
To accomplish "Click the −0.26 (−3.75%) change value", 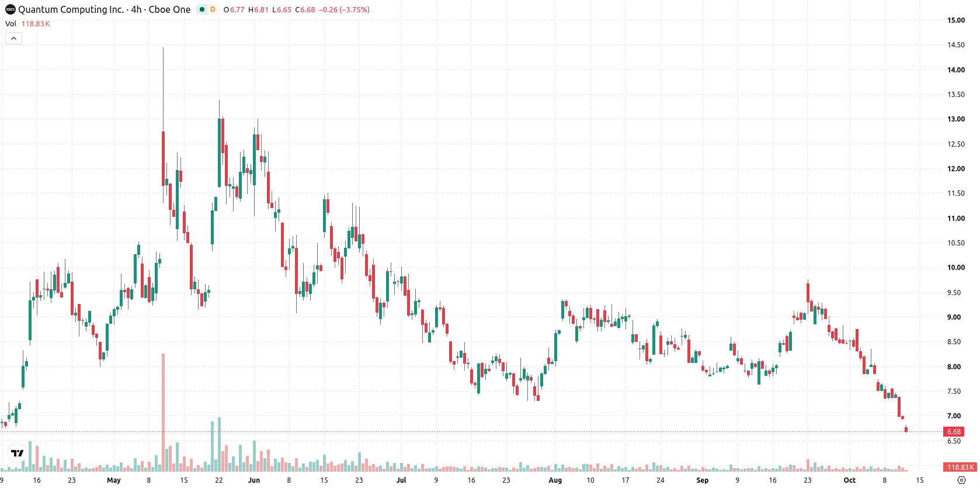I will [x=344, y=10].
